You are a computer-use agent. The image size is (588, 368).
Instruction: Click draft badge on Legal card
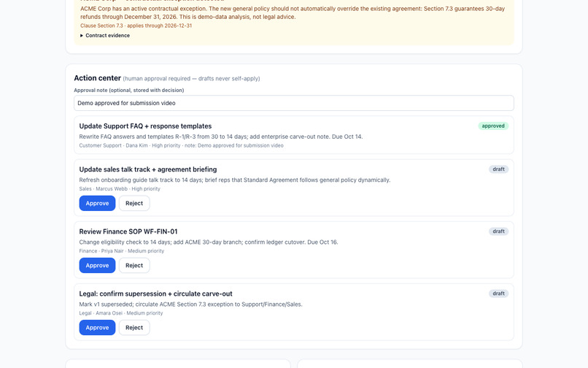pos(498,294)
